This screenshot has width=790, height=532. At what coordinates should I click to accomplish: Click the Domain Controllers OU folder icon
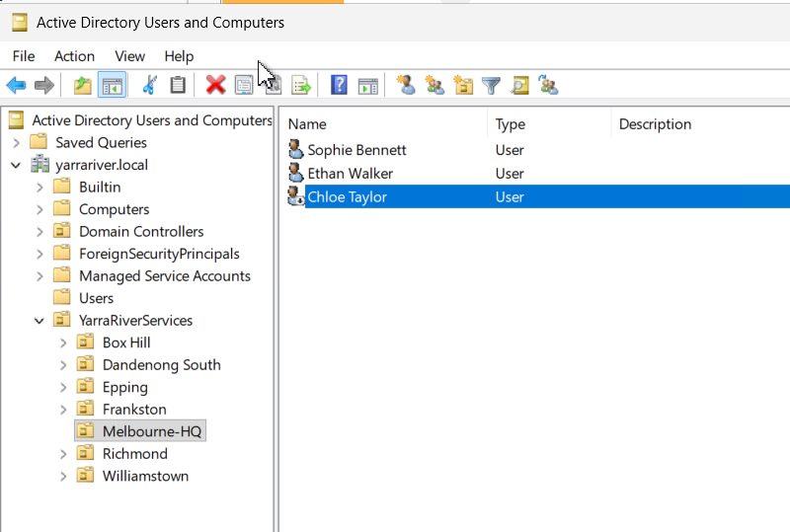pos(62,231)
